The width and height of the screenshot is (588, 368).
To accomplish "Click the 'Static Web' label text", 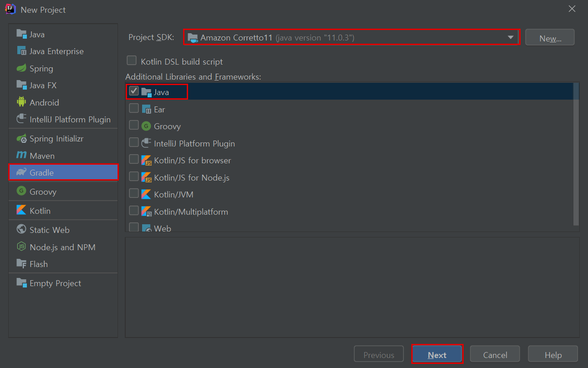I will [50, 230].
